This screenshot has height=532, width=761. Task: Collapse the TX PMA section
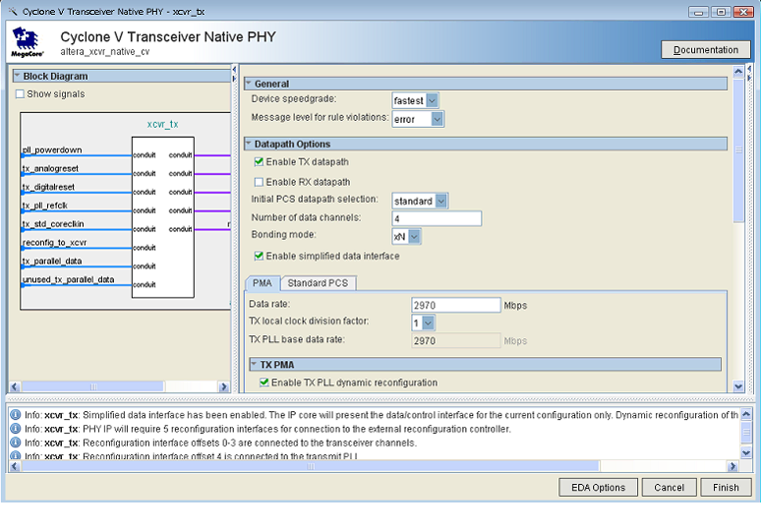click(254, 364)
